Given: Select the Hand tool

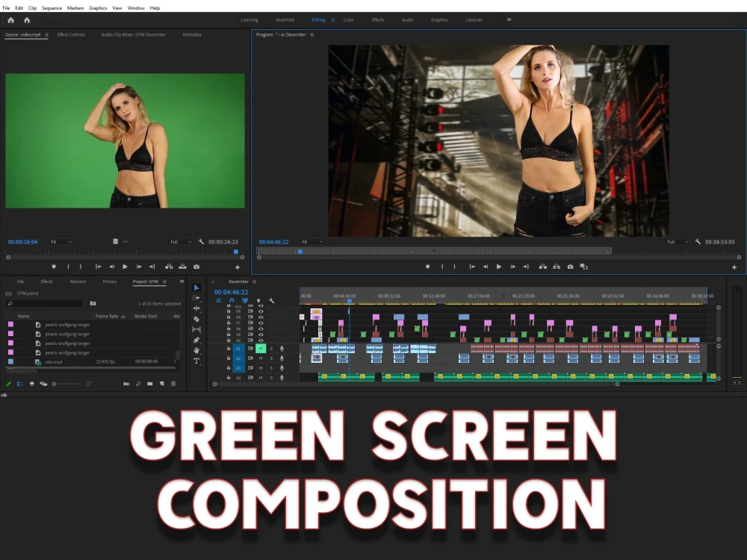Looking at the screenshot, I should 196,349.
